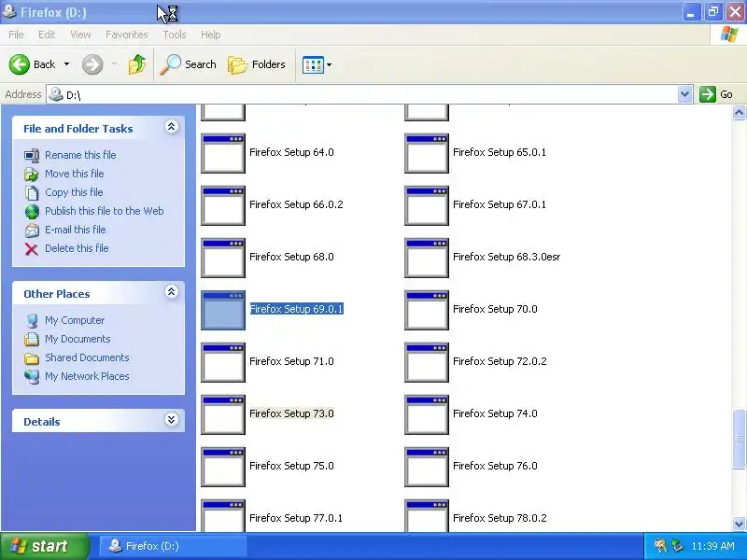Click the selected Firefox Setup 69.0.1 icon
Image resolution: width=747 pixels, height=560 pixels.
point(223,310)
